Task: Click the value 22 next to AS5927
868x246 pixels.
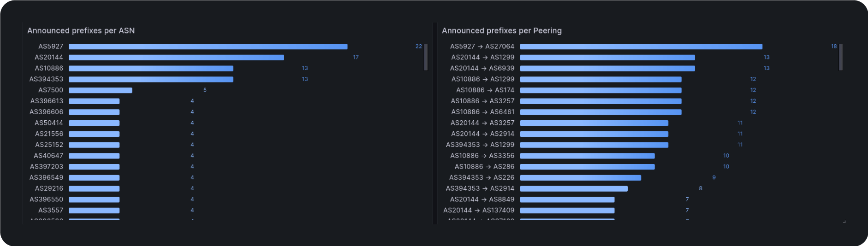Action: pos(418,47)
